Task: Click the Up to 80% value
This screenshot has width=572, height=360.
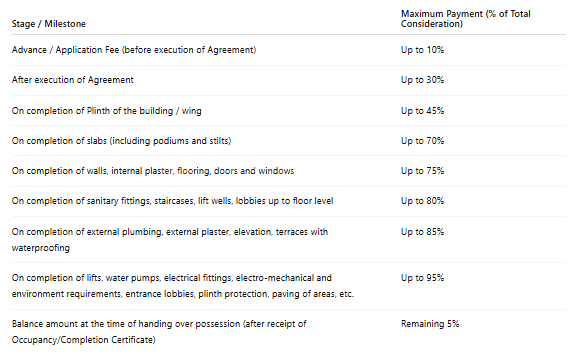Action: tap(422, 201)
